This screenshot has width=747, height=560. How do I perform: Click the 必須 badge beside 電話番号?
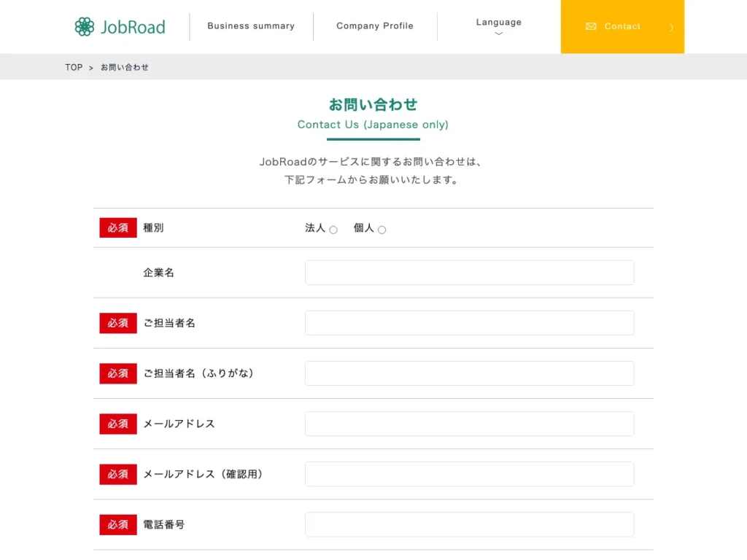tap(118, 525)
